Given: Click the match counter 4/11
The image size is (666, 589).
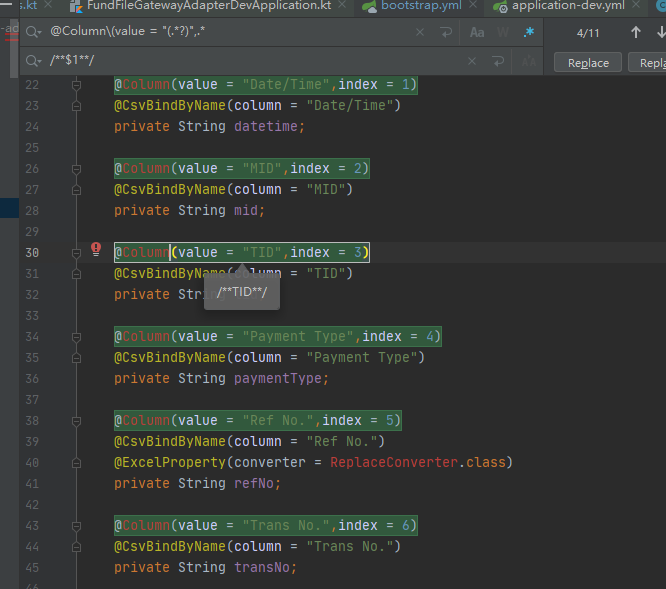Looking at the screenshot, I should tap(588, 33).
